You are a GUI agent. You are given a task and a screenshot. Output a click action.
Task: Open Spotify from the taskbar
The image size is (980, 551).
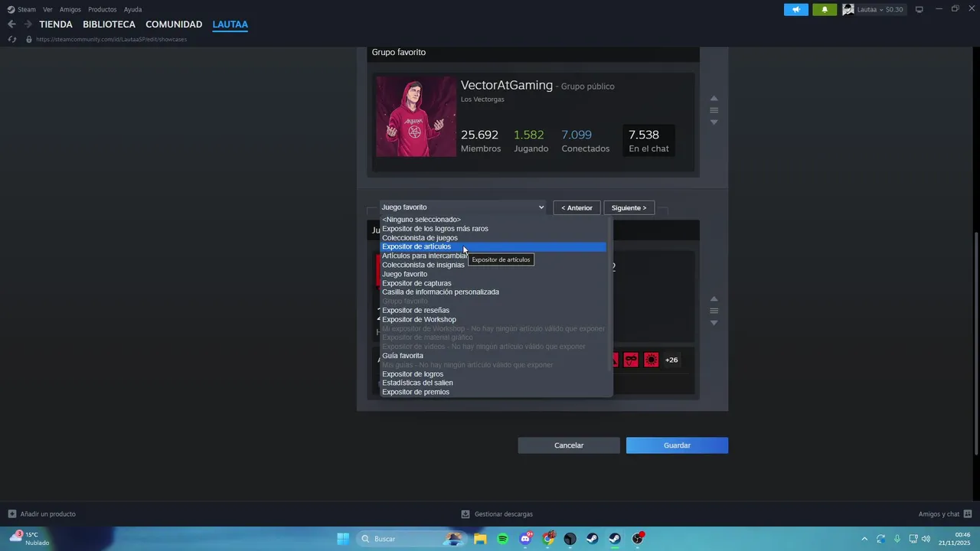(x=503, y=539)
